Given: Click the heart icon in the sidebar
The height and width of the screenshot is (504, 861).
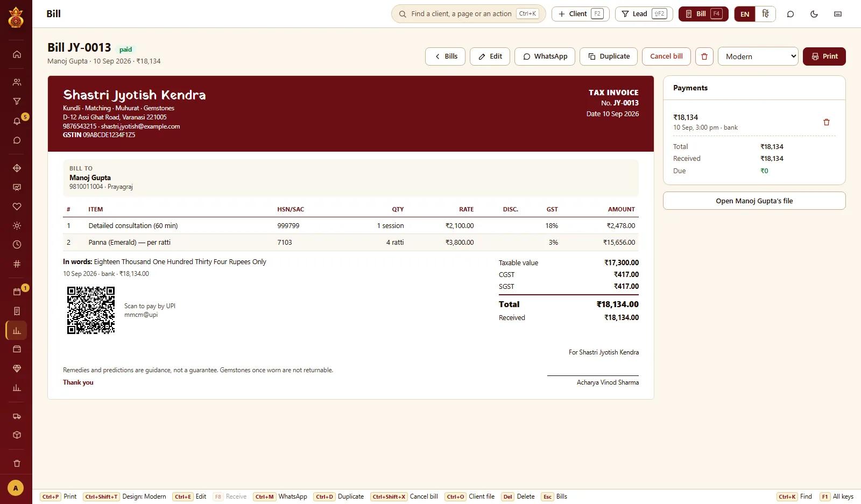Looking at the screenshot, I should click(x=17, y=207).
